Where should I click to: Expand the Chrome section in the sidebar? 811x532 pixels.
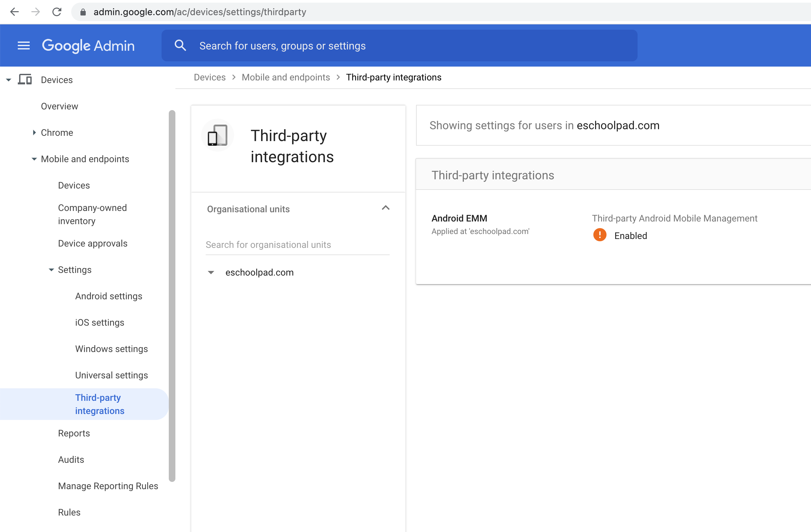[34, 133]
